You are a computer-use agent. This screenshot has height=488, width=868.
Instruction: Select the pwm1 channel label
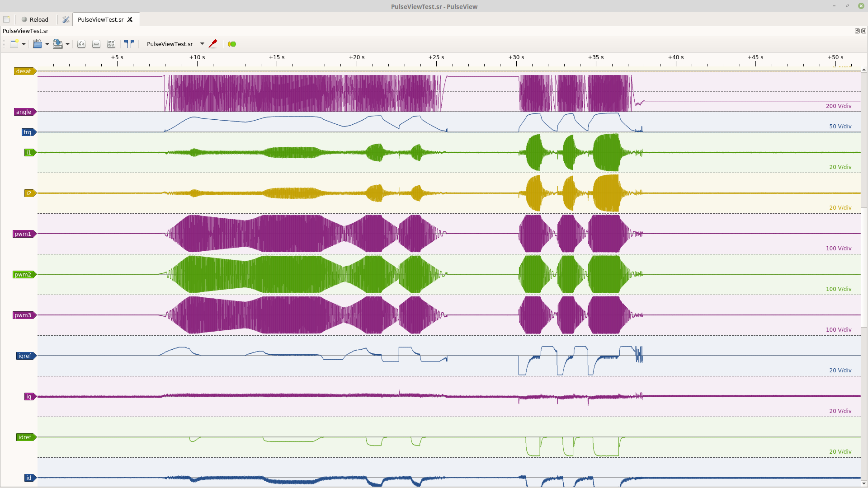(23, 234)
